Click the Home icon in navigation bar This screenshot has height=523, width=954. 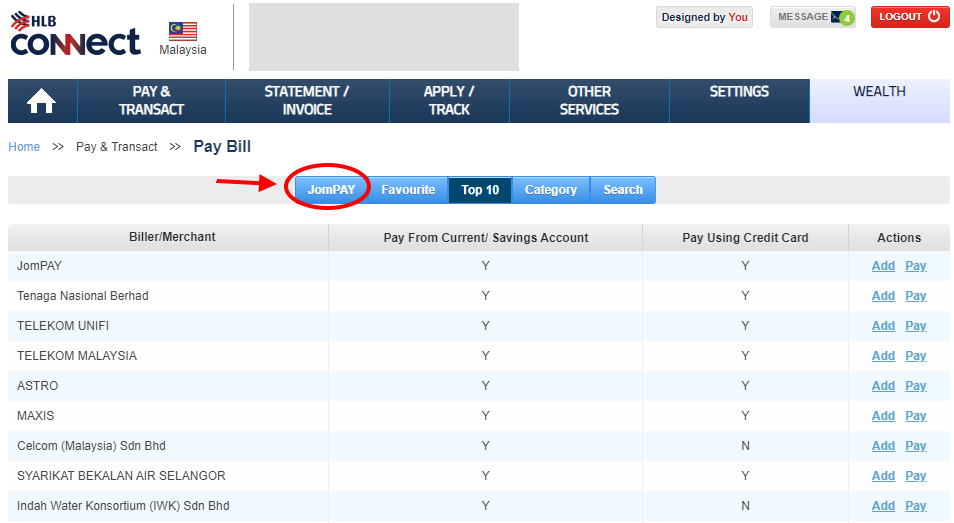[x=42, y=101]
